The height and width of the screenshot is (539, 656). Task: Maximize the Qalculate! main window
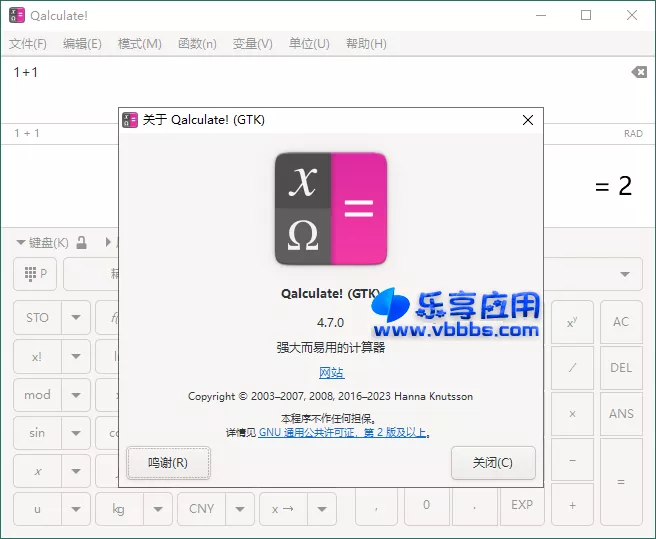[586, 15]
